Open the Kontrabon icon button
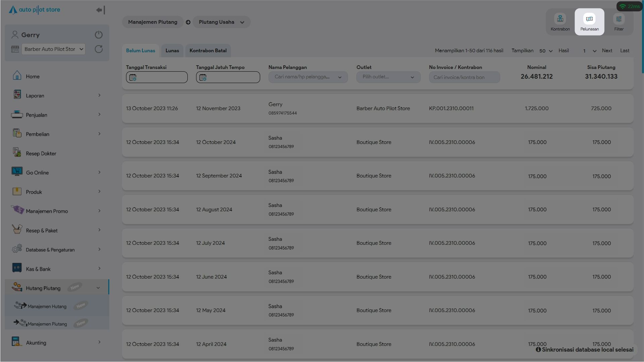Image resolution: width=644 pixels, height=362 pixels. (560, 19)
